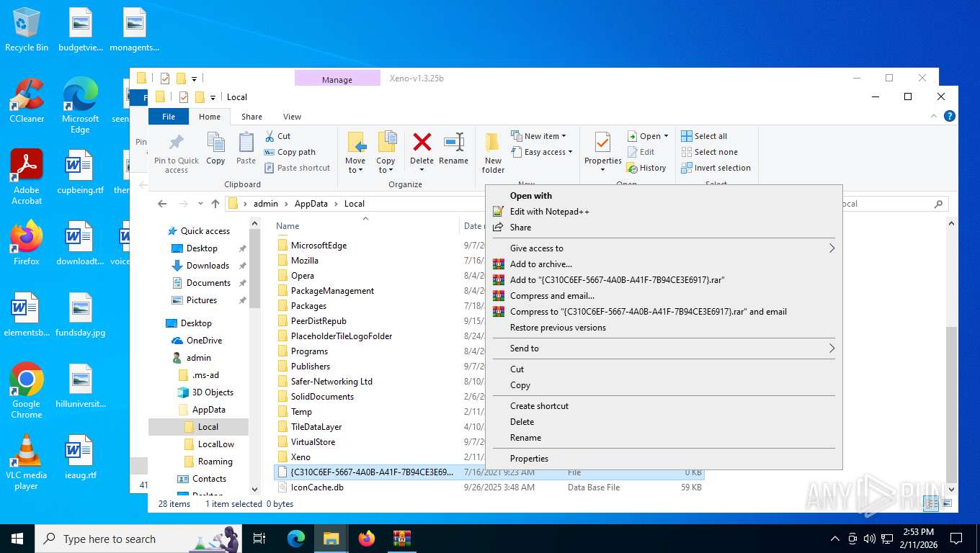Select 3D Objects in navigation pane
Viewport: 980px width, 553px height.
coord(213,392)
